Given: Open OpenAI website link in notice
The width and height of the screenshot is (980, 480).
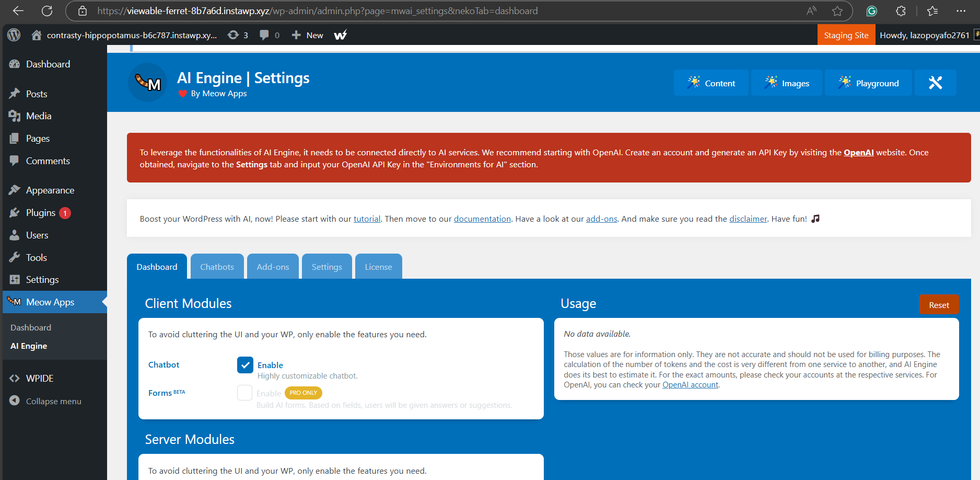Looking at the screenshot, I should pyautogui.click(x=858, y=153).
